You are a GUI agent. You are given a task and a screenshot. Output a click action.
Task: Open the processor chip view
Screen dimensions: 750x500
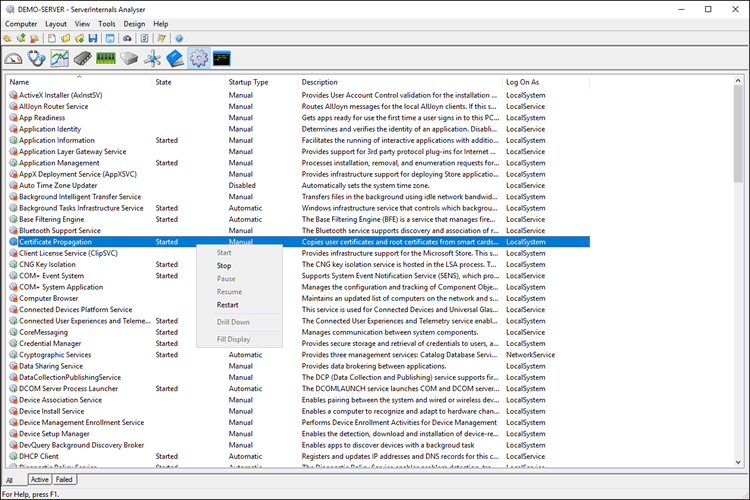click(x=83, y=58)
